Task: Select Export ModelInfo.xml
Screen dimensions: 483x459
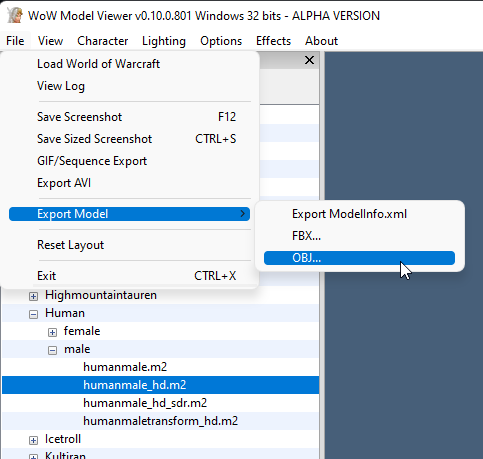Action: (359, 214)
